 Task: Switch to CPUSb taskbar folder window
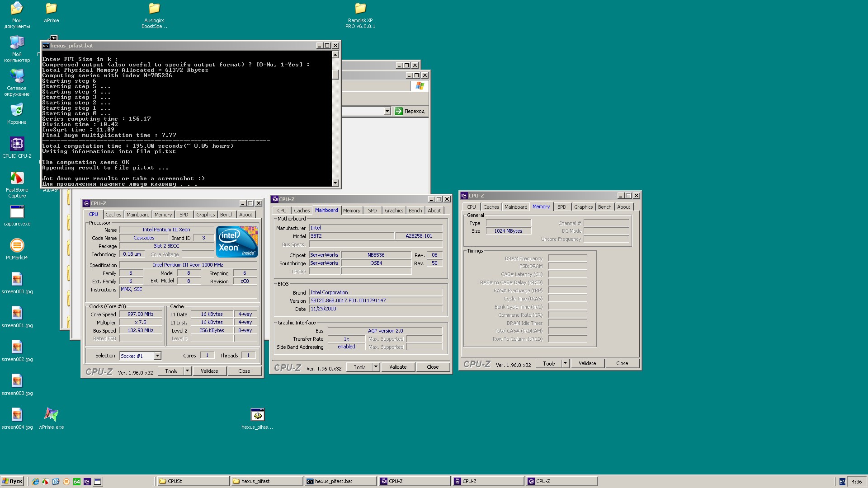click(193, 482)
